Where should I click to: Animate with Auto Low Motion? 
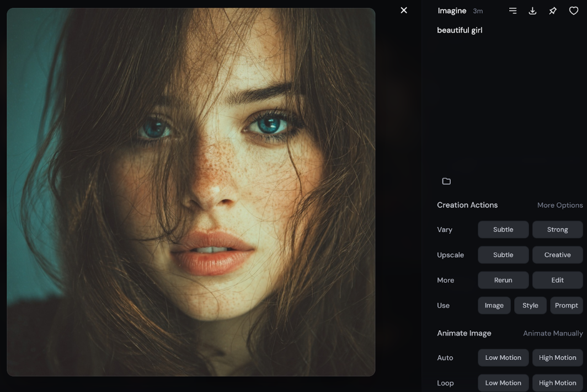503,358
